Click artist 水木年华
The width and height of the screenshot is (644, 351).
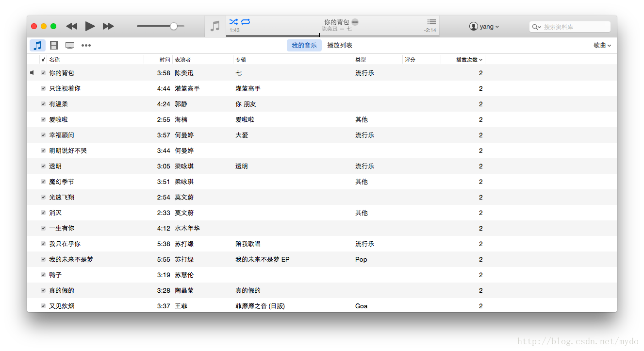(x=187, y=228)
